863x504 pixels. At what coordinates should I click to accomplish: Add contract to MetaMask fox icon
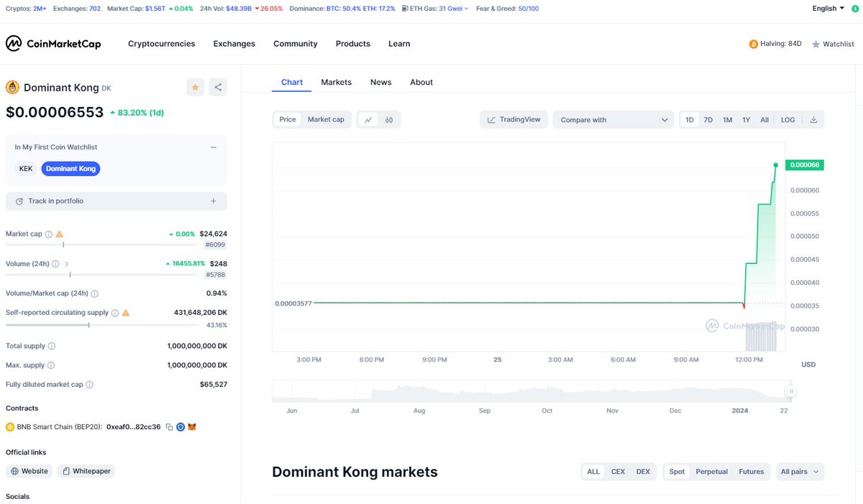tap(192, 427)
